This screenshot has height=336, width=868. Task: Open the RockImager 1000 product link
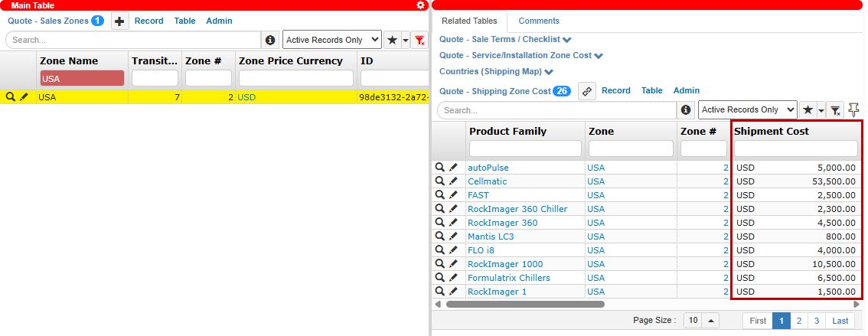(x=505, y=264)
